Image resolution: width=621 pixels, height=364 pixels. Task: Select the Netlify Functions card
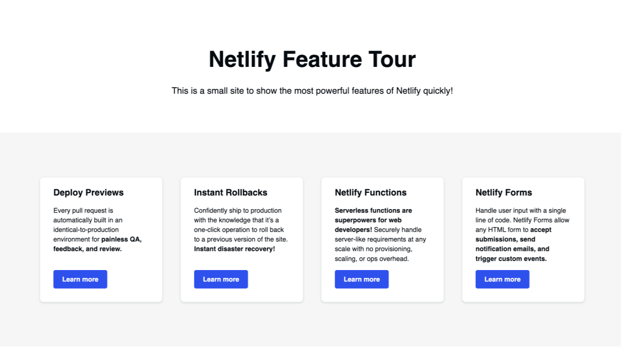tap(382, 240)
